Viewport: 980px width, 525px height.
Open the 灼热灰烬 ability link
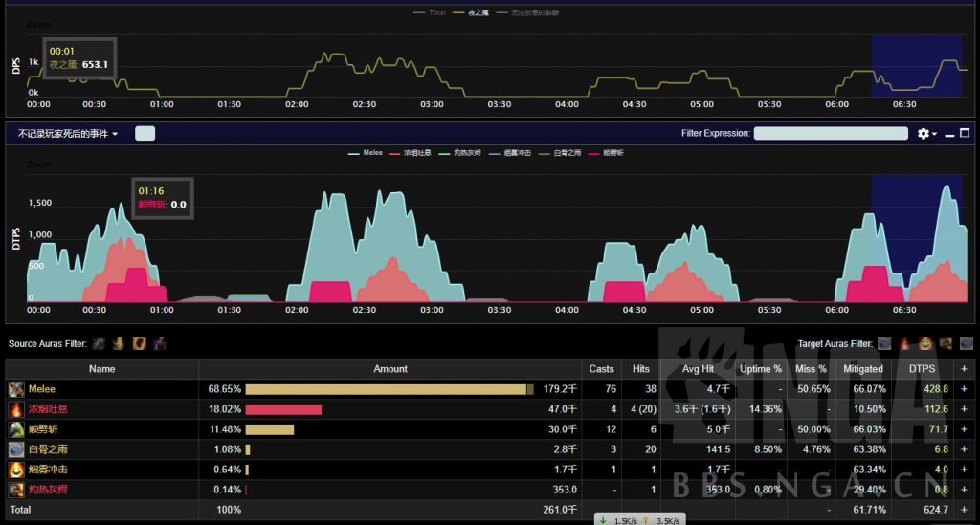pyautogui.click(x=48, y=490)
